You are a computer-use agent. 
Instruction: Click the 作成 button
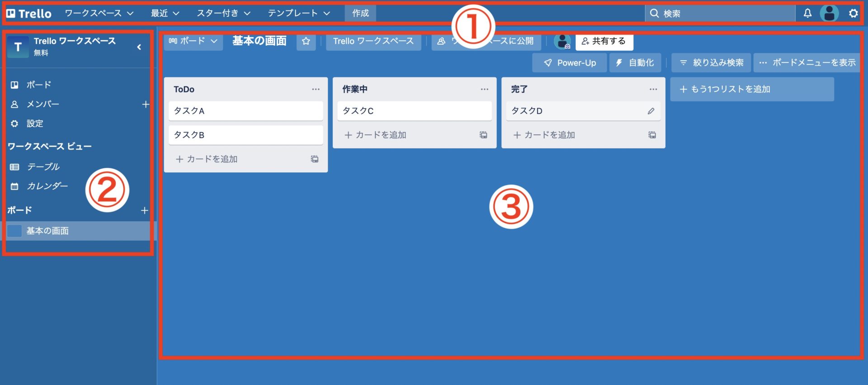360,14
